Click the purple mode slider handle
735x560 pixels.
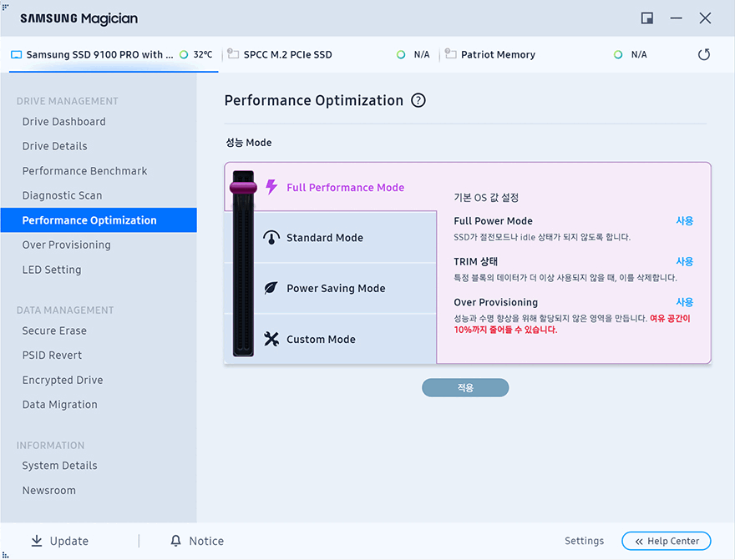[243, 188]
